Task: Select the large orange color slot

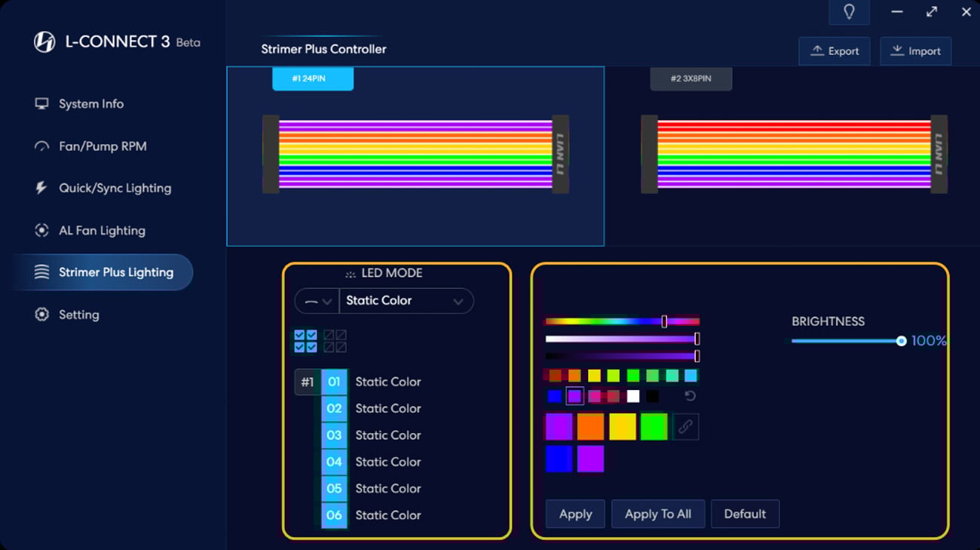Action: (590, 427)
